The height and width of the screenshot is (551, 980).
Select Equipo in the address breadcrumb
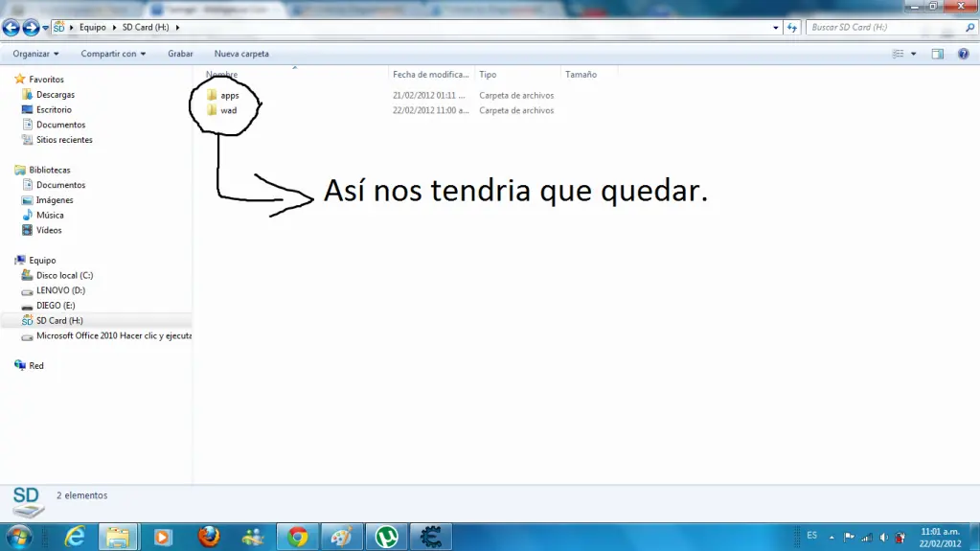[x=93, y=28]
